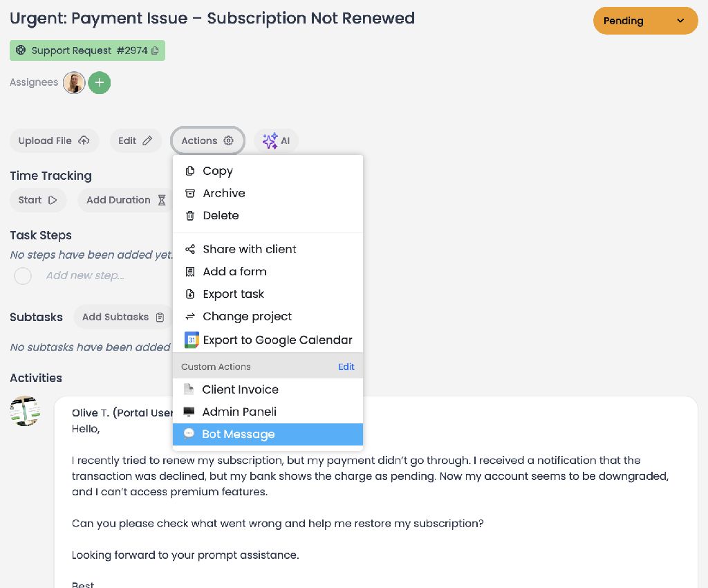
Task: Open the Pending status dropdown
Action: pos(645,21)
